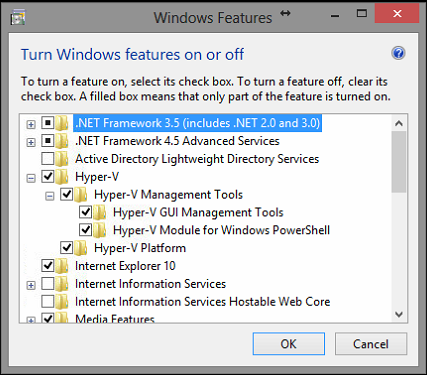Click folder icon beside Internet Information Services Hostable Web Core
Screen dimensions: 427x375
(62, 302)
